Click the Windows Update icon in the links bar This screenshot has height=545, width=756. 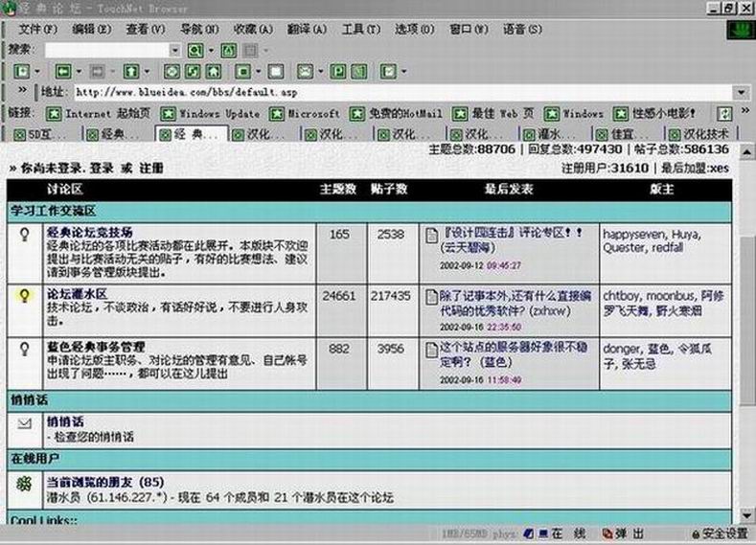170,113
